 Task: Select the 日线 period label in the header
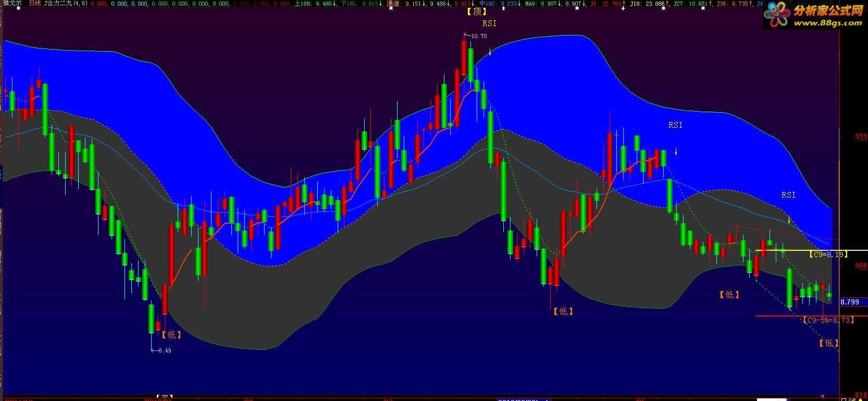click(x=35, y=3)
